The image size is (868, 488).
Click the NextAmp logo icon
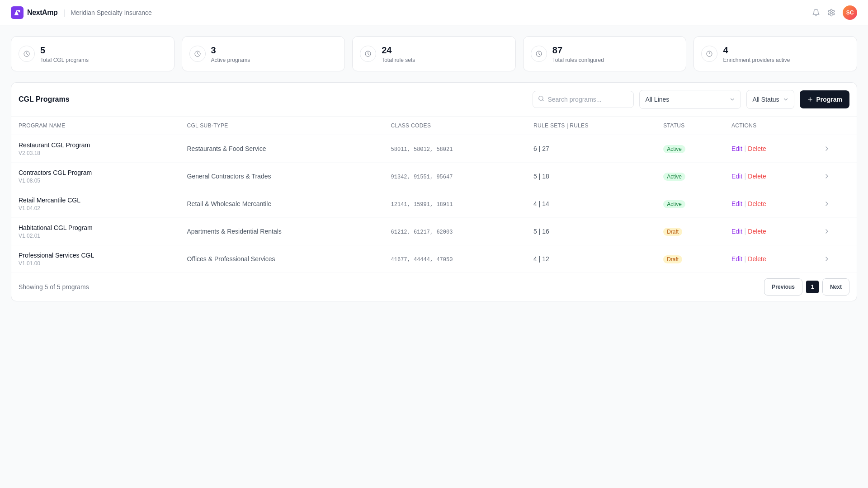17,13
